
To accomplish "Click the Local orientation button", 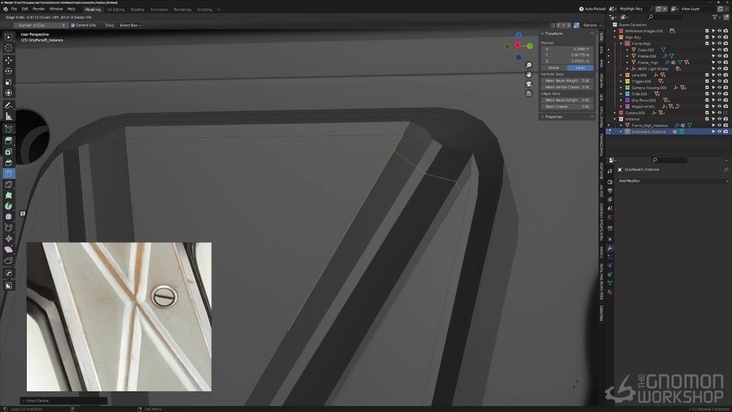I will click(x=580, y=68).
